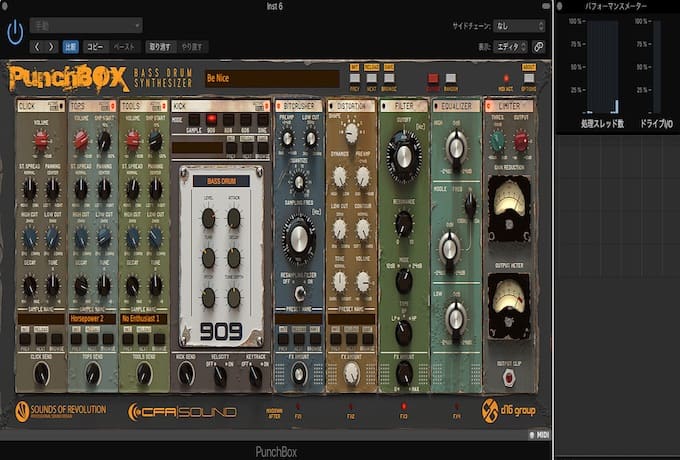
Task: Select SINE kick mode
Action: [x=263, y=120]
